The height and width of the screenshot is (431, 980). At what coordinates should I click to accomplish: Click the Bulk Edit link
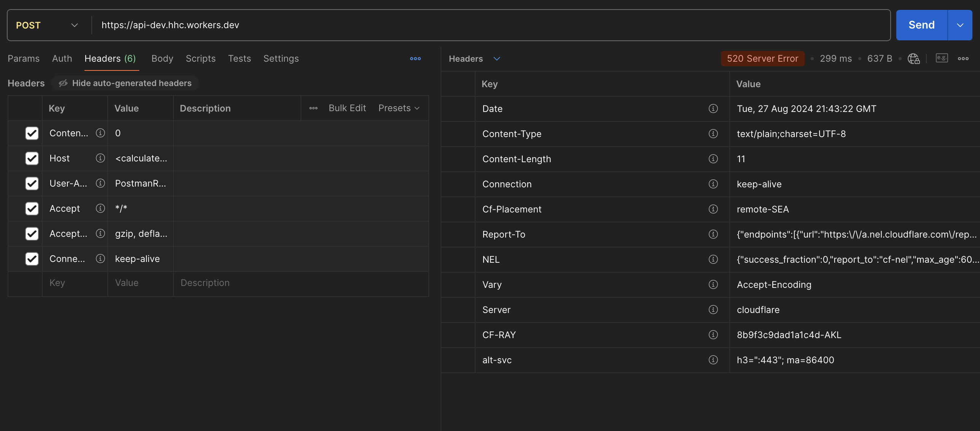click(x=347, y=108)
